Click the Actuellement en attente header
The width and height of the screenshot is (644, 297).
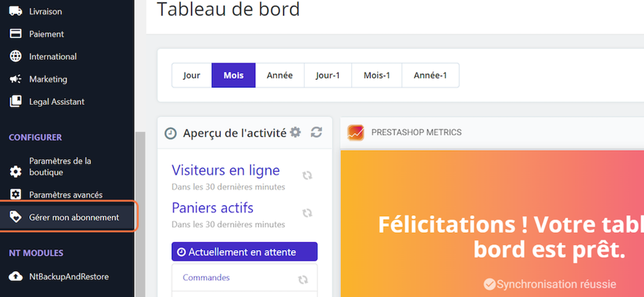(244, 252)
